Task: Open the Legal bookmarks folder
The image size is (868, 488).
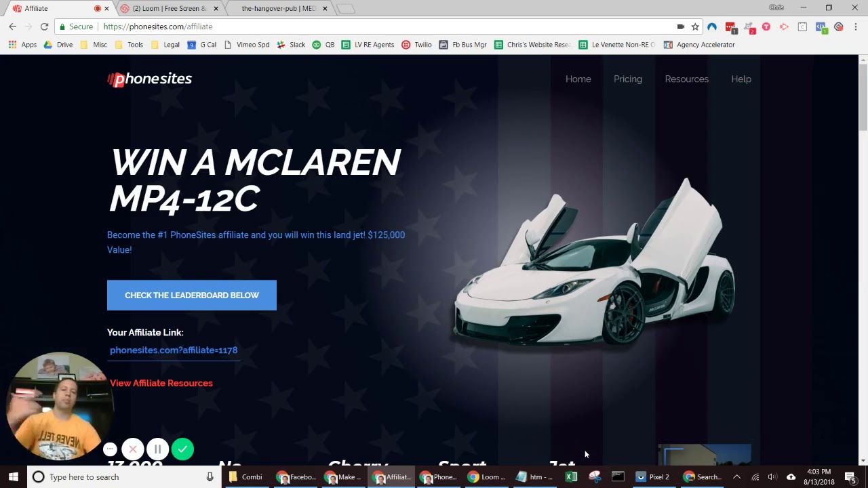Action: pos(165,45)
